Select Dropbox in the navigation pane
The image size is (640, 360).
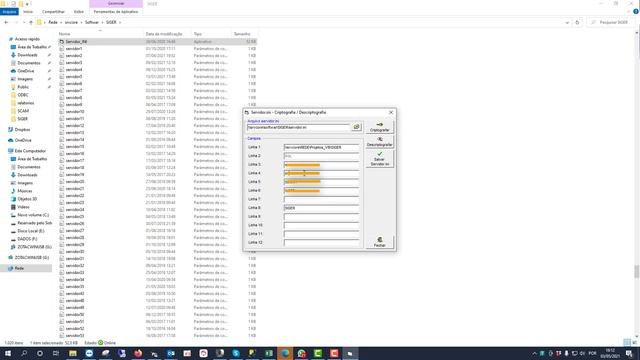coord(22,130)
